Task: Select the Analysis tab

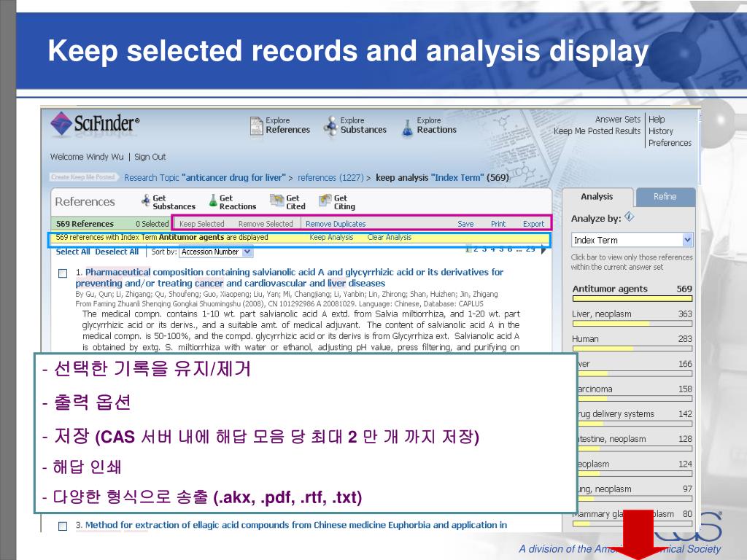Action: 597,197
